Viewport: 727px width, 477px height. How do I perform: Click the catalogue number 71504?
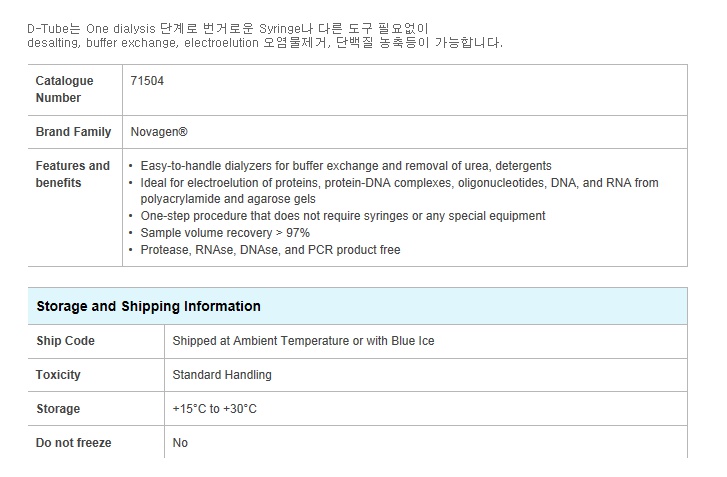[x=147, y=81]
